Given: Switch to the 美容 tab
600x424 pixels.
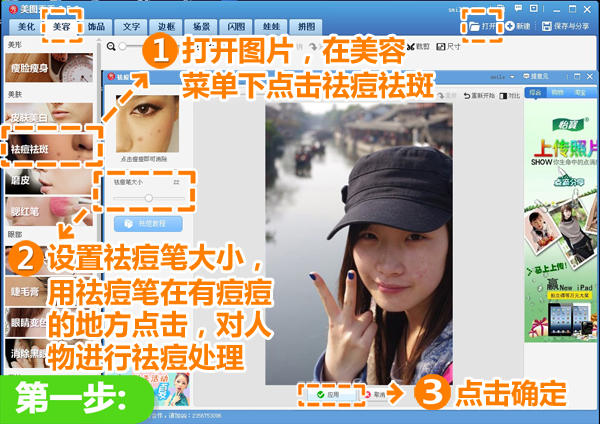Looking at the screenshot, I should [61, 27].
